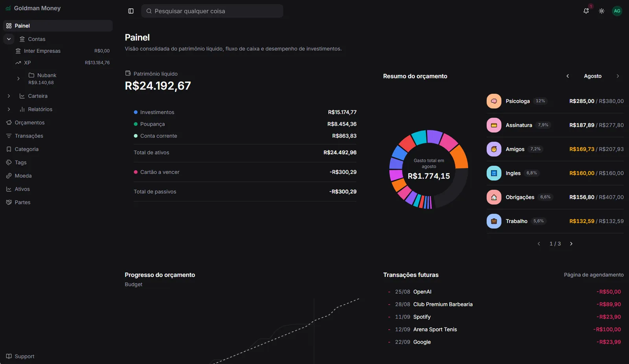Image resolution: width=629 pixels, height=364 pixels.
Task: Go to next budget page
Action: [x=571, y=244]
